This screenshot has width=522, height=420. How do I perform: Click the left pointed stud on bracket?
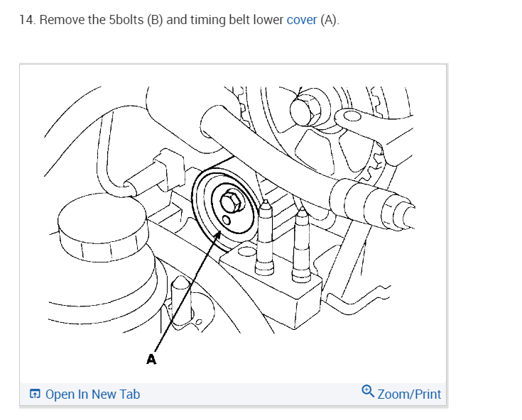coord(265,238)
